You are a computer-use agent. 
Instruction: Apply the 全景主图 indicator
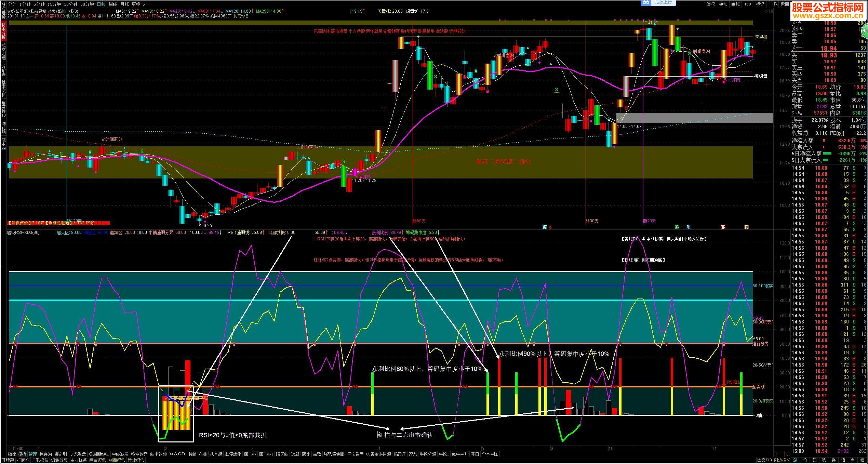click(x=490, y=454)
